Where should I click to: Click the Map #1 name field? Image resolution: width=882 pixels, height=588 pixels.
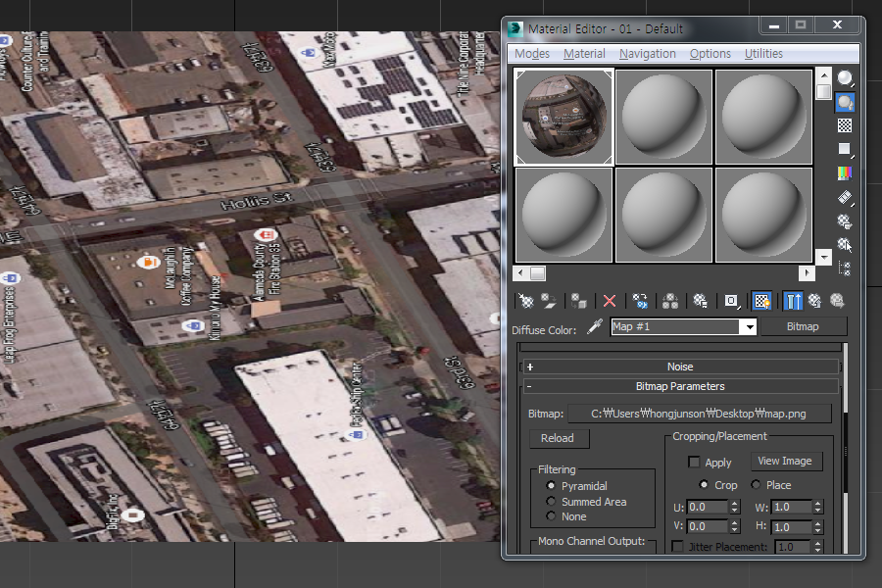(677, 327)
